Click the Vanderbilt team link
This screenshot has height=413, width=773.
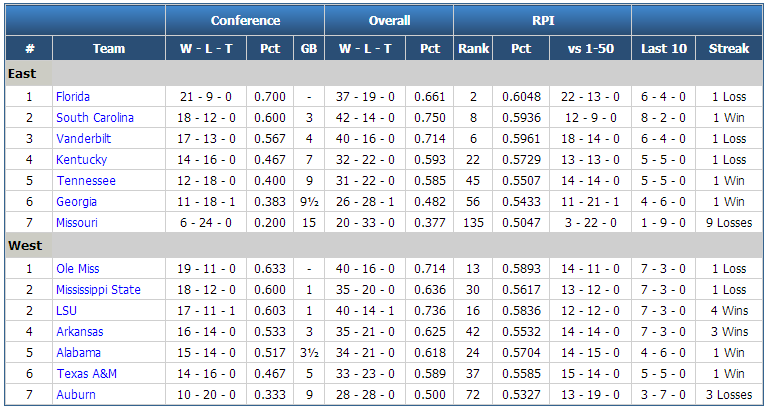pyautogui.click(x=83, y=139)
